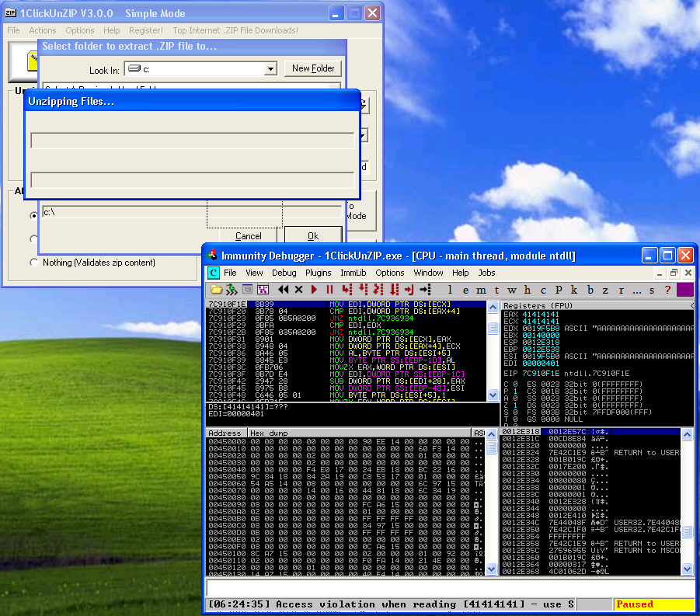Show patches with the 'p' toolbar button
Screen dimensions: 700x616
559,291
